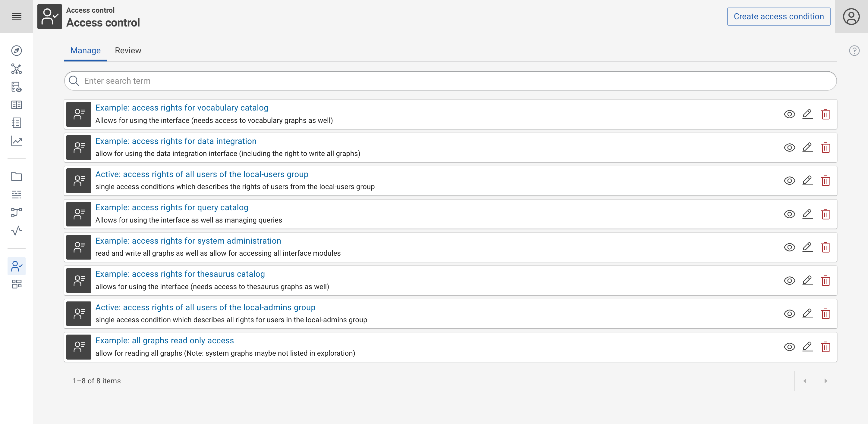Select the Access control icon in sidebar
This screenshot has width=868, height=424.
pyautogui.click(x=17, y=266)
